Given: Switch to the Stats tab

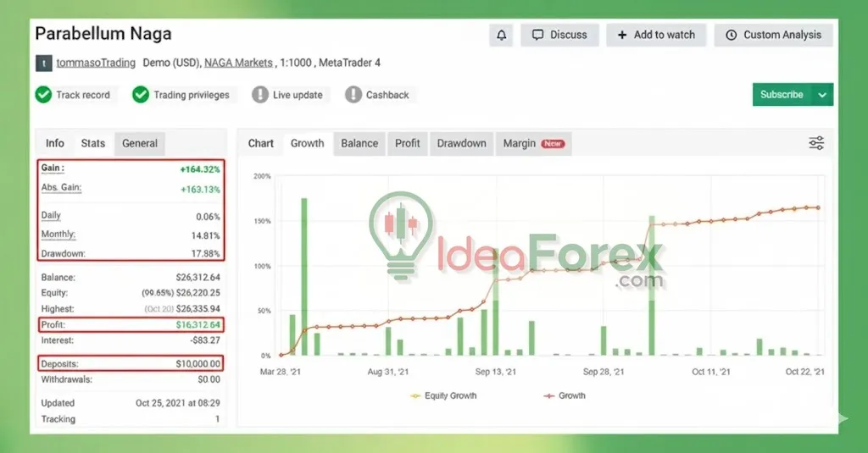Looking at the screenshot, I should click(93, 143).
